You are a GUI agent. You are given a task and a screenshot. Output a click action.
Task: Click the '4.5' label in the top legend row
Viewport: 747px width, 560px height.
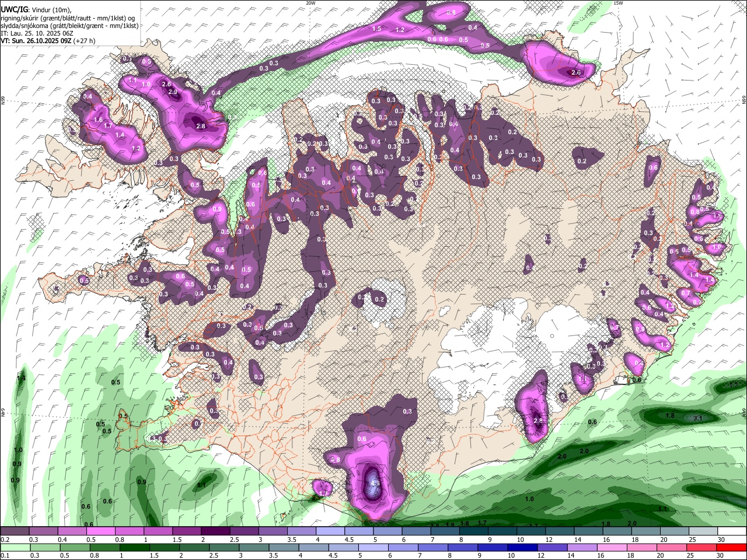click(x=348, y=540)
